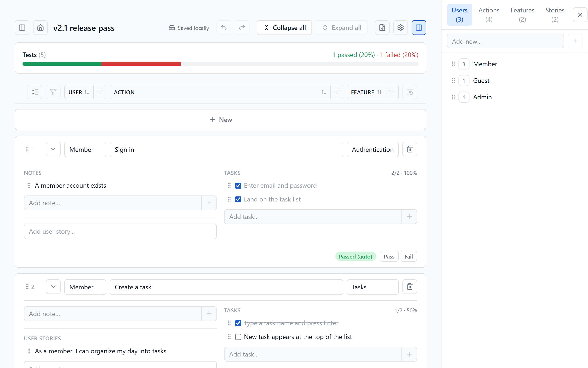Collapse the Create a task test with chevron

pyautogui.click(x=53, y=287)
